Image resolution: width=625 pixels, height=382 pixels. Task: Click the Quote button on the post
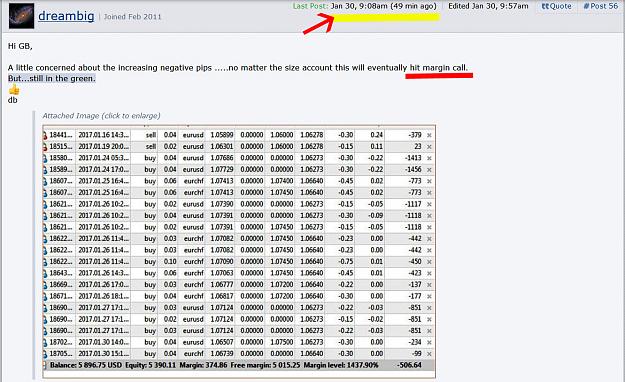pos(556,6)
